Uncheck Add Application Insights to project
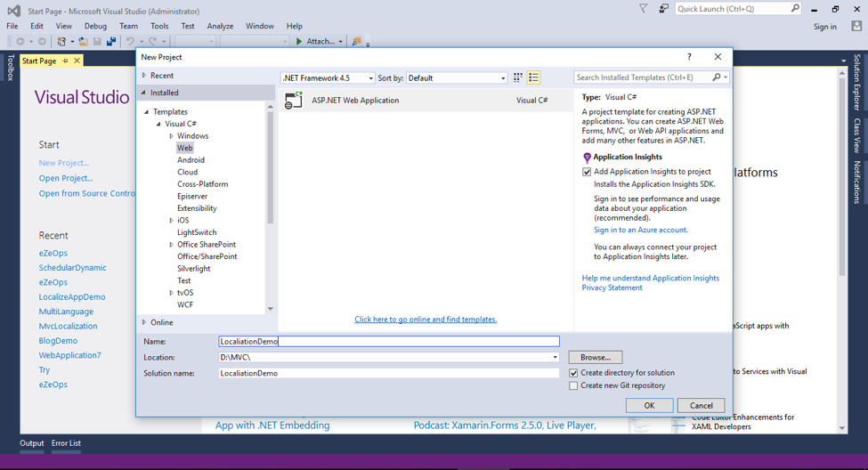This screenshot has width=868, height=470. 587,172
